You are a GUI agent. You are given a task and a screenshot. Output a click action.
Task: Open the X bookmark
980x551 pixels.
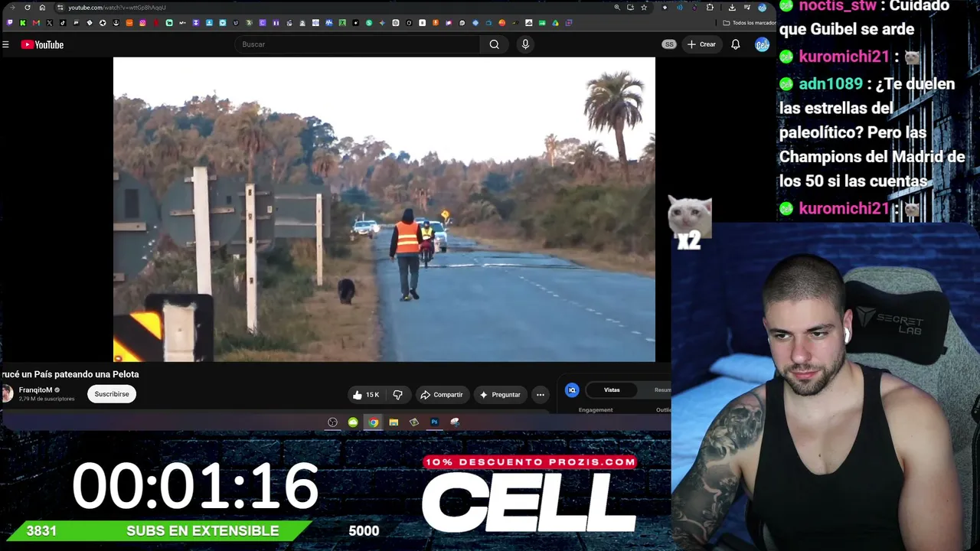(x=50, y=23)
